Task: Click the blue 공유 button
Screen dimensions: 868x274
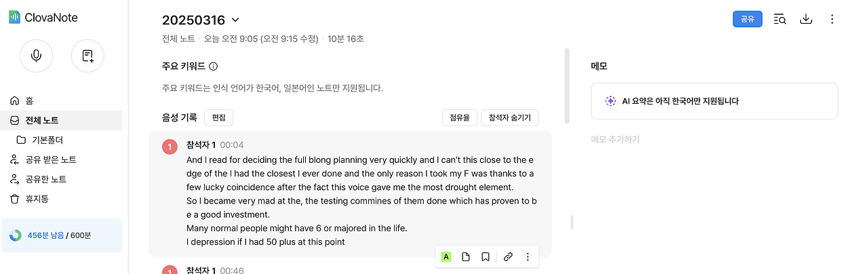Action: coord(747,19)
